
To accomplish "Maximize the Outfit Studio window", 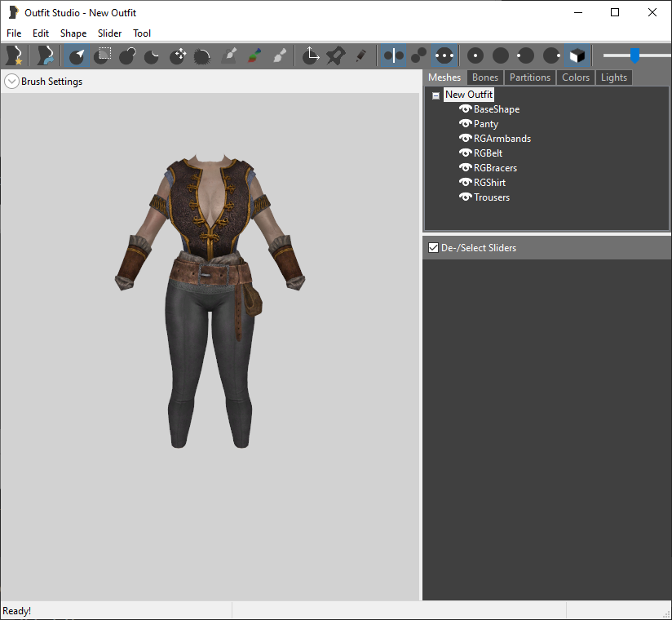I will click(x=615, y=12).
